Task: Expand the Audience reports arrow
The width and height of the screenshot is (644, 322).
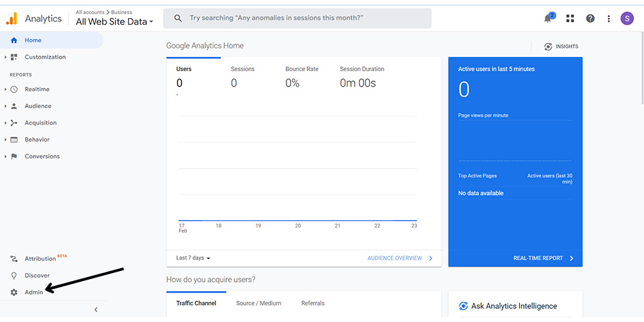Action: (x=5, y=106)
